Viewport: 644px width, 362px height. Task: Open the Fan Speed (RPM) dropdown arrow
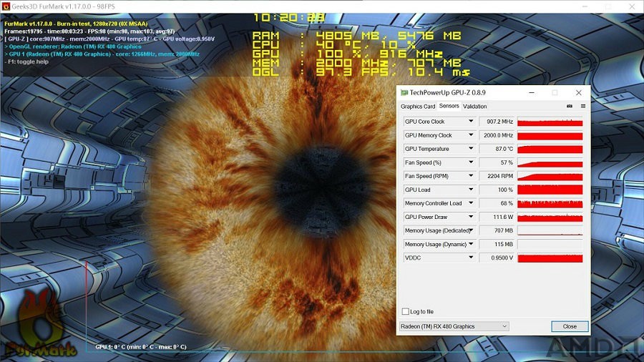(x=471, y=176)
